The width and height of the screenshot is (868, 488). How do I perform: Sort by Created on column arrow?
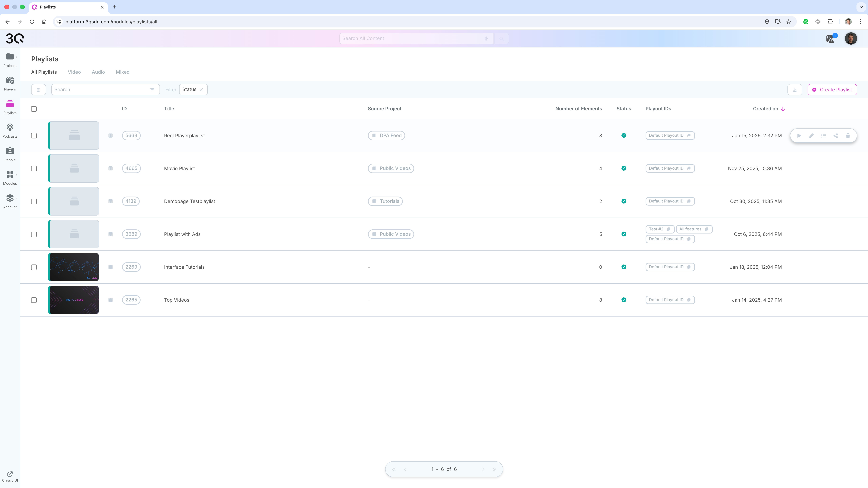coord(783,109)
